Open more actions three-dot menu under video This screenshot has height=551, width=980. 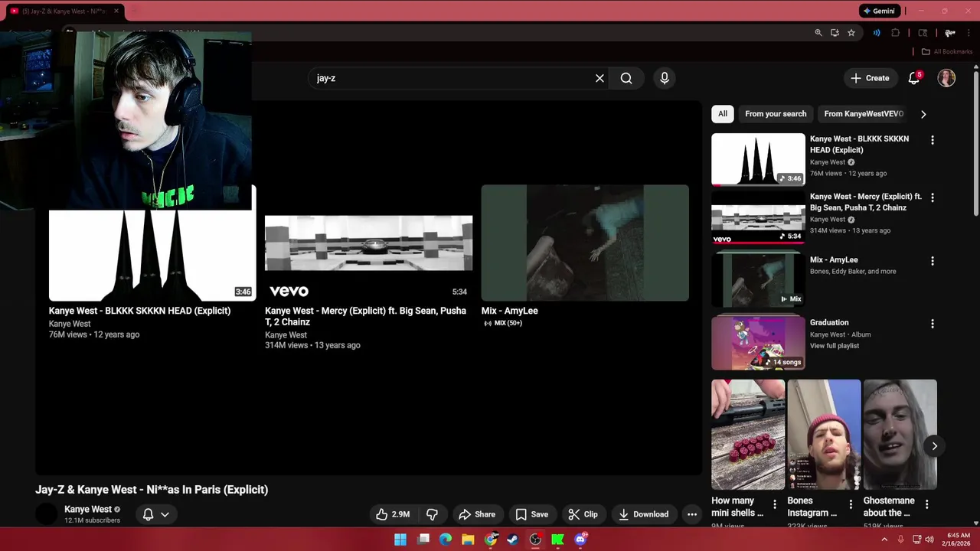click(x=692, y=514)
